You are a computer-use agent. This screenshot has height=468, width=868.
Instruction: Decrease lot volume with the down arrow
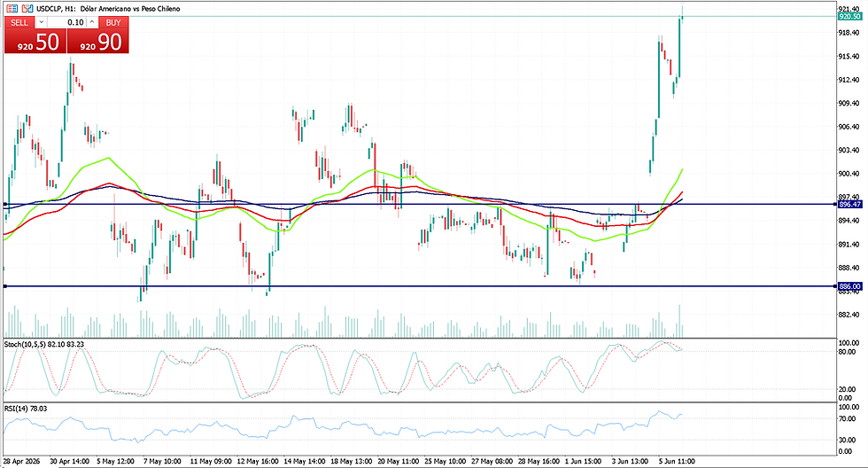click(41, 22)
